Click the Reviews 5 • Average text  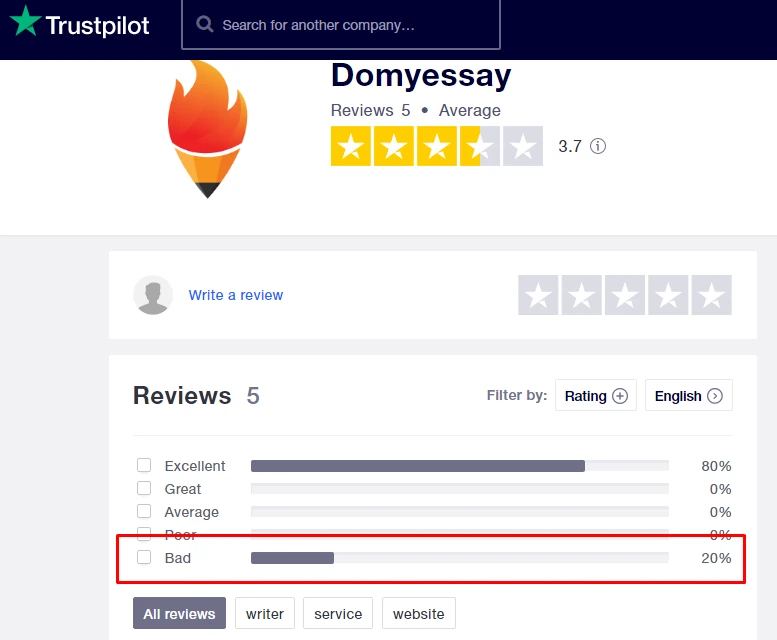click(416, 110)
